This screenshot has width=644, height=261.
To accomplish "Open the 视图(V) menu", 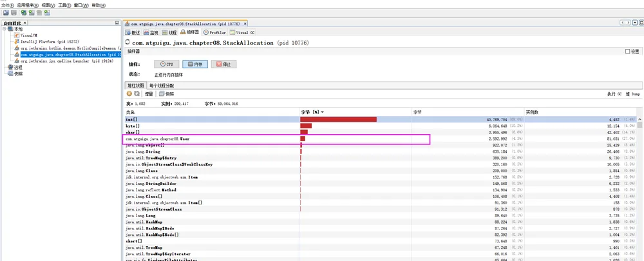I will pos(48,5).
